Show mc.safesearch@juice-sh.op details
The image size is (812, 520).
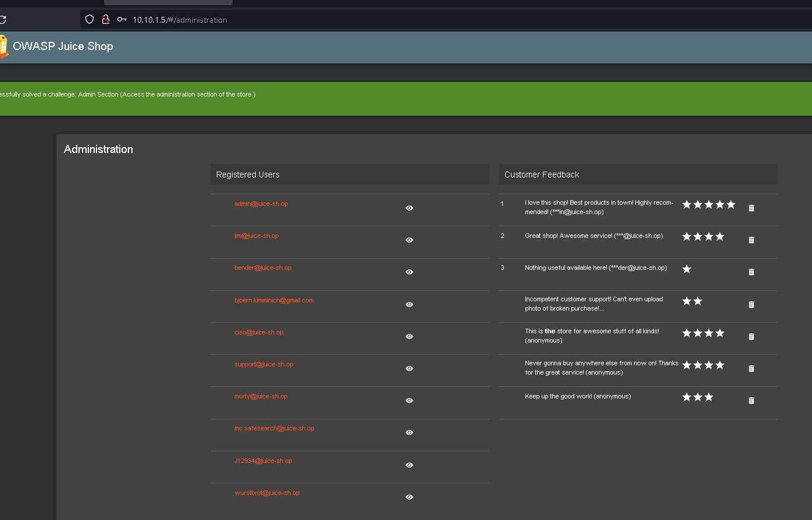[x=409, y=432]
